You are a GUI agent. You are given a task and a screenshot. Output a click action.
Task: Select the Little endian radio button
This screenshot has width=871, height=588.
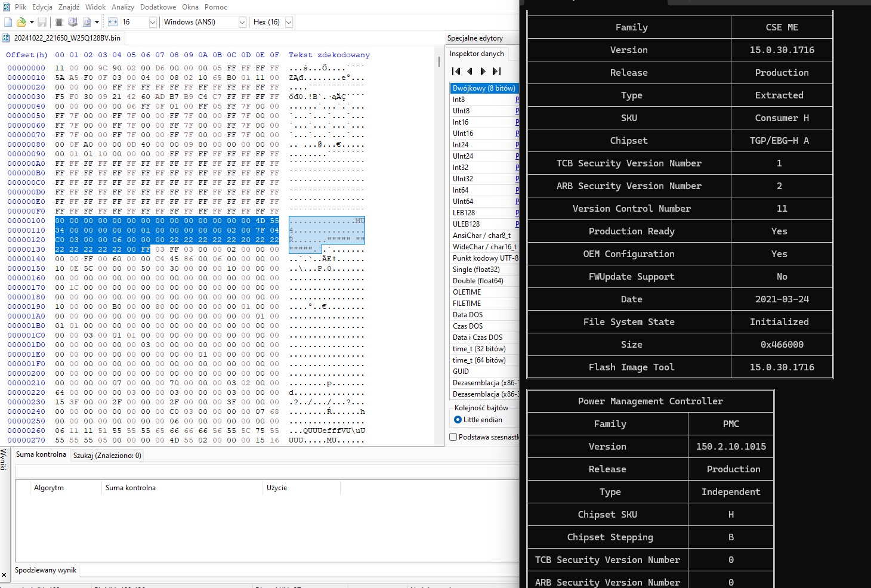(x=458, y=420)
